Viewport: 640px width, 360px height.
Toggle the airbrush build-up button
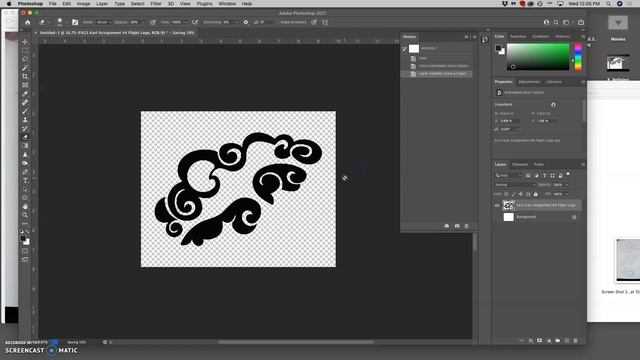pyautogui.click(x=195, y=22)
